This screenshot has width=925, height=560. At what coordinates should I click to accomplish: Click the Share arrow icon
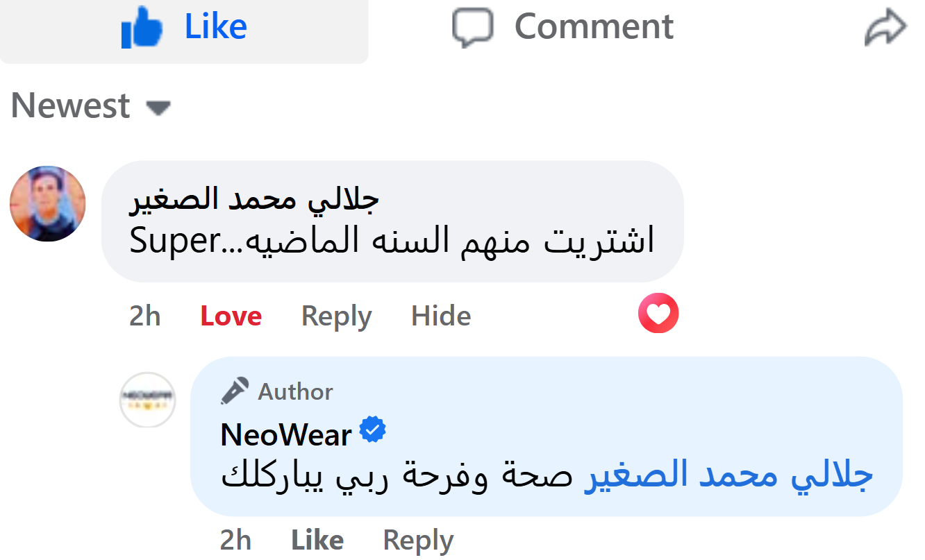tap(885, 29)
